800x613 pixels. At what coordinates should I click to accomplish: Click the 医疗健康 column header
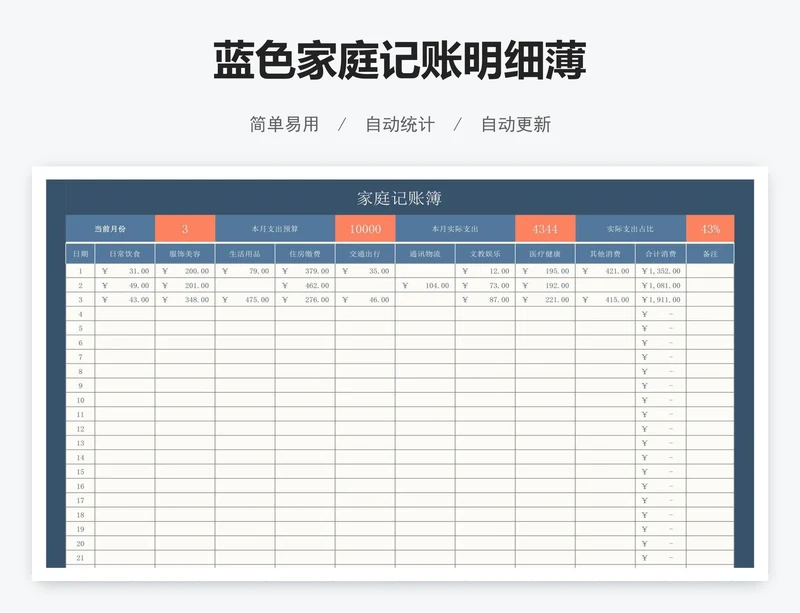[x=545, y=254]
